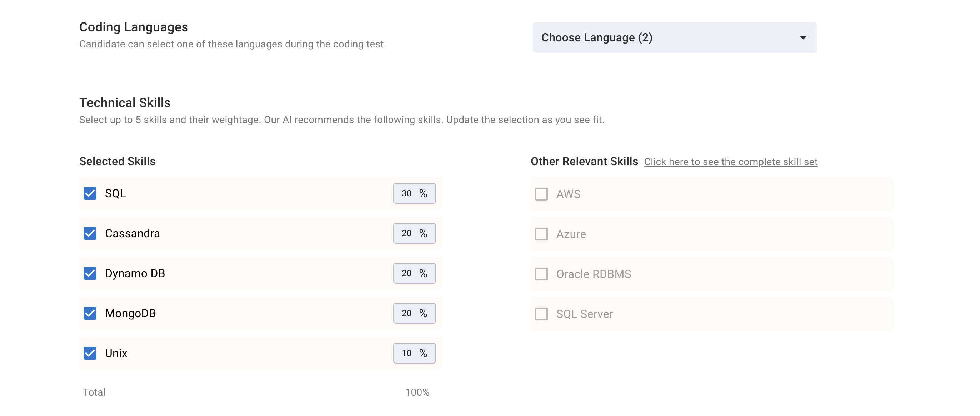Uncheck the SQL skill checkbox
This screenshot has width=980, height=416.
[90, 193]
